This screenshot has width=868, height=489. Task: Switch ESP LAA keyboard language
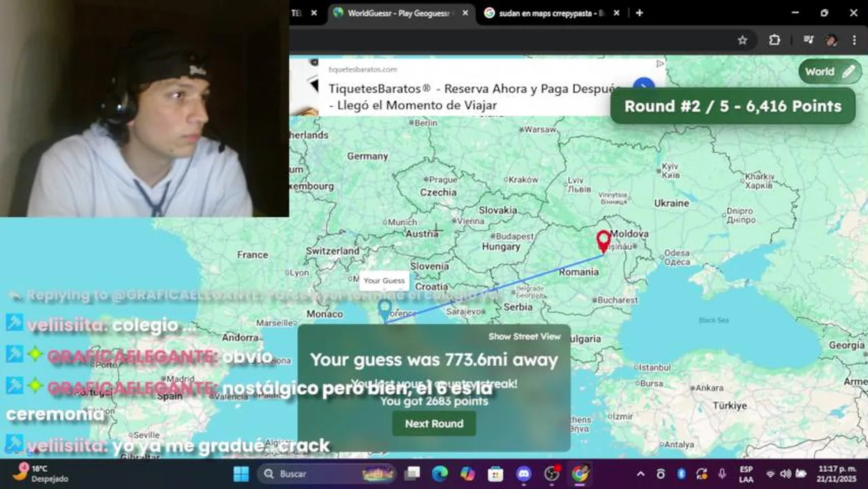(x=746, y=474)
